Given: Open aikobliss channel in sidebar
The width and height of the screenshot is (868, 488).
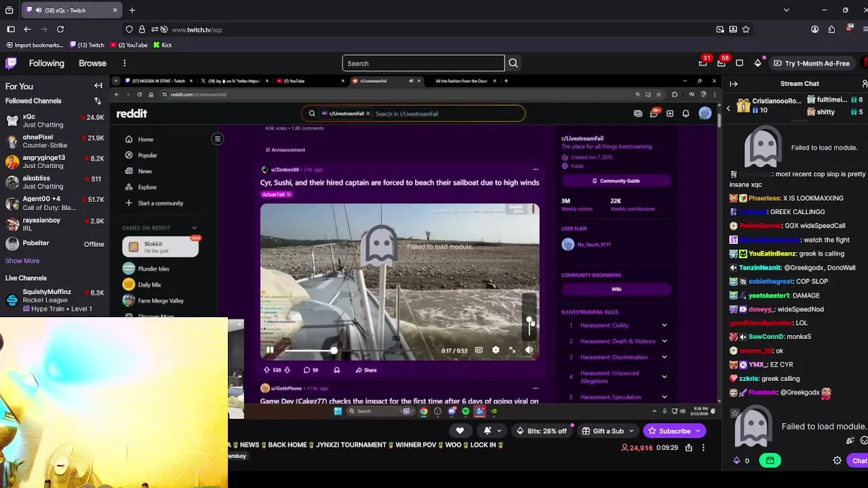Looking at the screenshot, I should coord(54,182).
